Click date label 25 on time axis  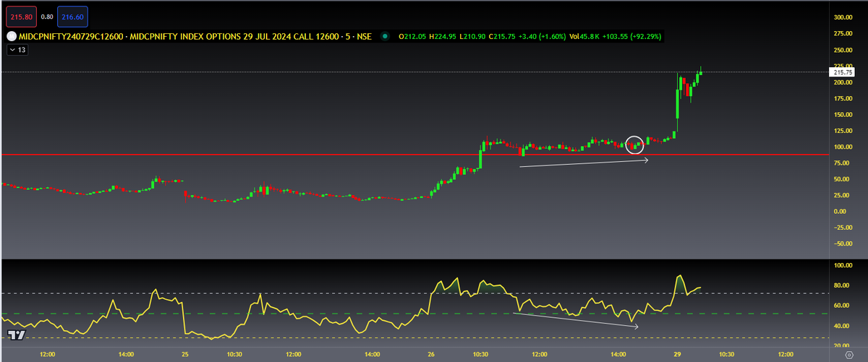coord(185,355)
